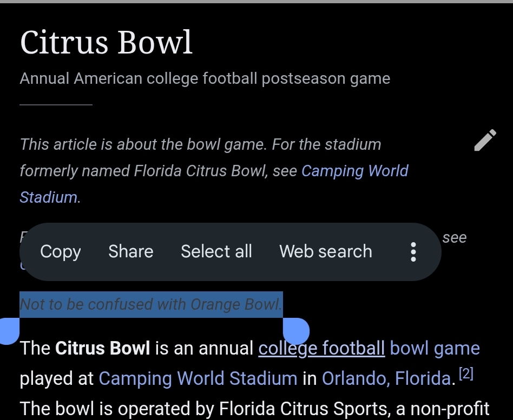Tap the Citrus Bowl article title
The image size is (513, 420).
[x=106, y=43]
